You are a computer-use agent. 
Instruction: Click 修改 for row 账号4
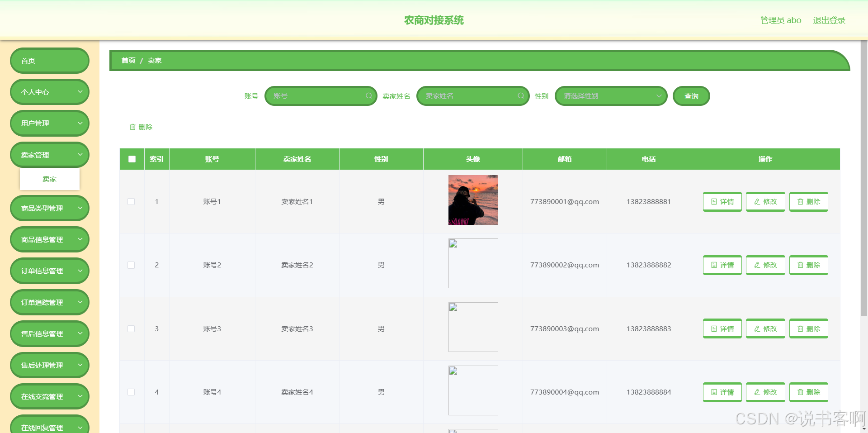[x=765, y=392]
